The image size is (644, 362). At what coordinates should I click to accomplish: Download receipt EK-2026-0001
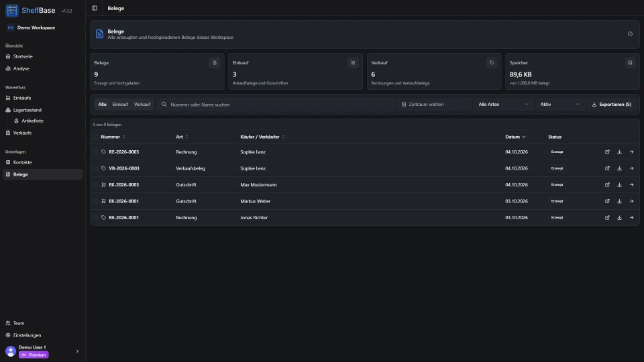click(619, 201)
